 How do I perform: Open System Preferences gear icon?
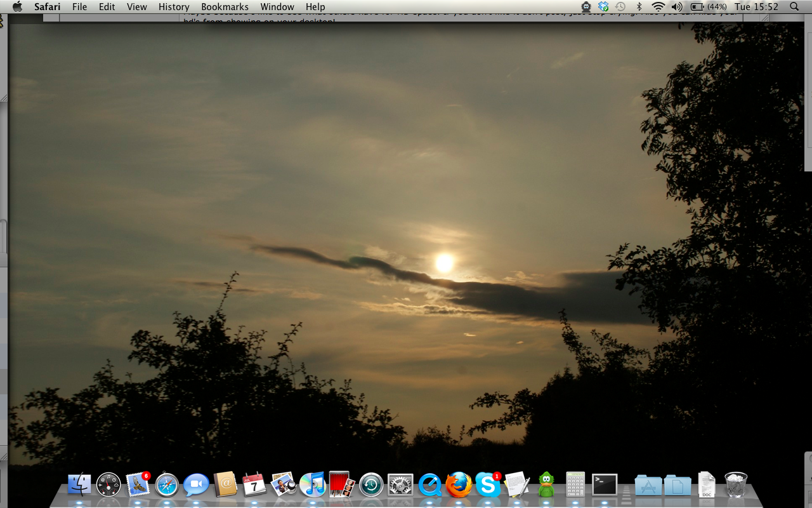400,485
